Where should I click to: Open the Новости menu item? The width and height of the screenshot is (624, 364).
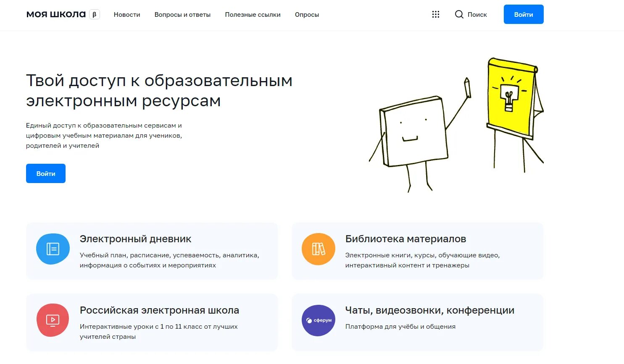[x=127, y=15]
